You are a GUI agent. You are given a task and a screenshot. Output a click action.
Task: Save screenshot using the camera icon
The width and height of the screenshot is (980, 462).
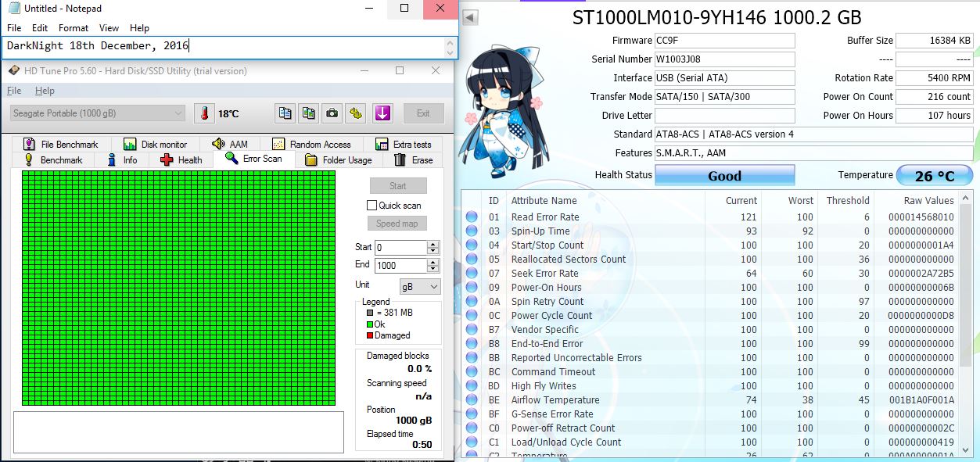pos(332,113)
